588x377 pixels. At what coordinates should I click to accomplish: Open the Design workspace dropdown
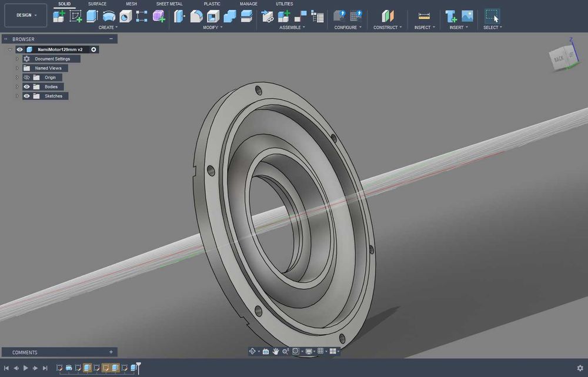(x=26, y=15)
